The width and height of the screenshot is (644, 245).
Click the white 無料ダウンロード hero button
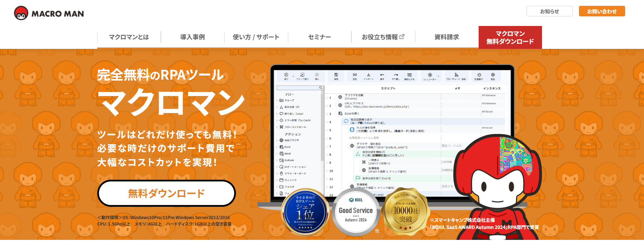click(x=166, y=193)
